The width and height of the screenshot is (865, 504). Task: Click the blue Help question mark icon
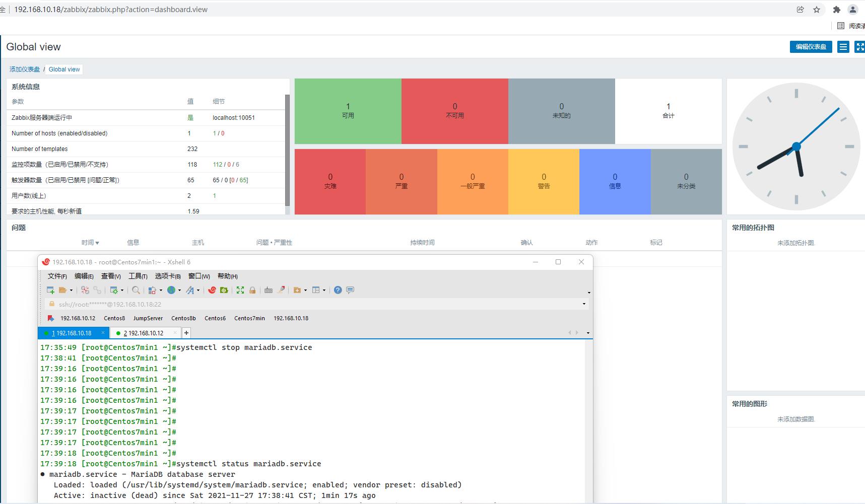pyautogui.click(x=338, y=290)
